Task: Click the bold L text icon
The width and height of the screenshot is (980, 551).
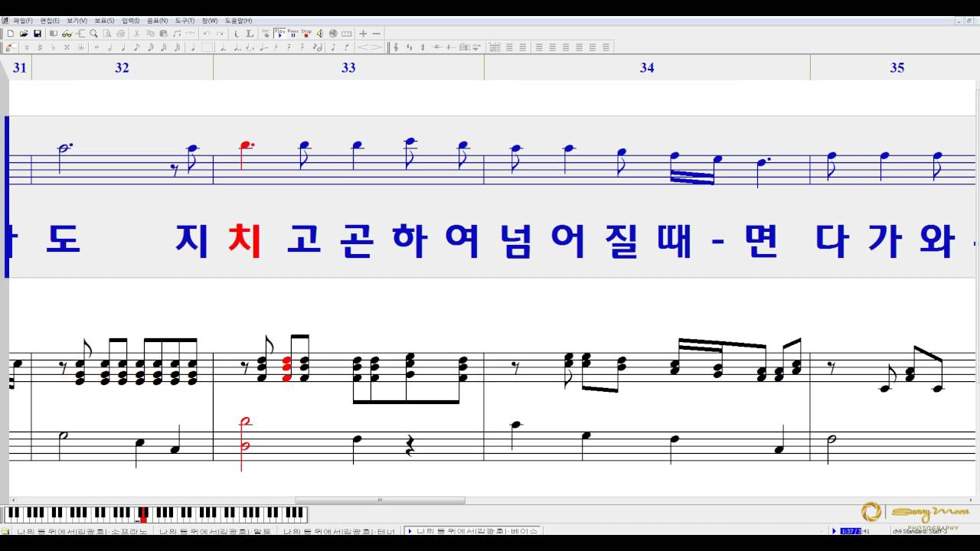Action: (250, 34)
